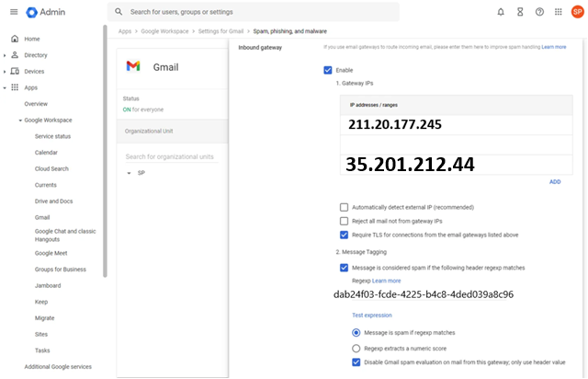Image resolution: width=588 pixels, height=379 pixels.
Task: Toggle Message is considered spam checkbox
Action: pyautogui.click(x=344, y=268)
